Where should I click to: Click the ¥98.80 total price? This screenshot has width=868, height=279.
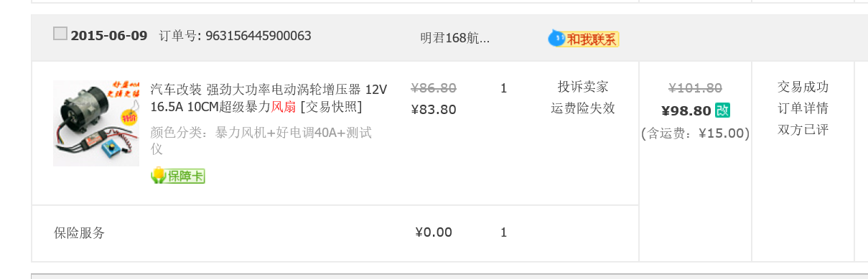click(x=686, y=110)
